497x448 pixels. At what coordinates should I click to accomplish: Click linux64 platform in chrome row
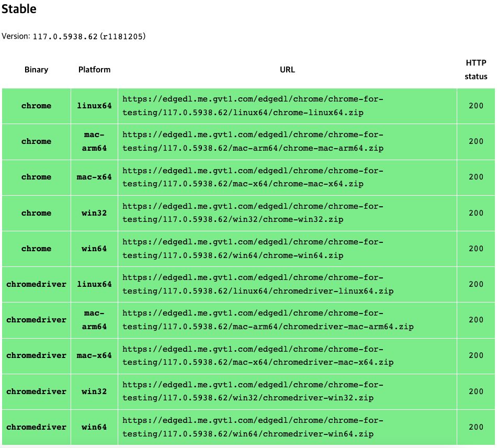pos(95,106)
